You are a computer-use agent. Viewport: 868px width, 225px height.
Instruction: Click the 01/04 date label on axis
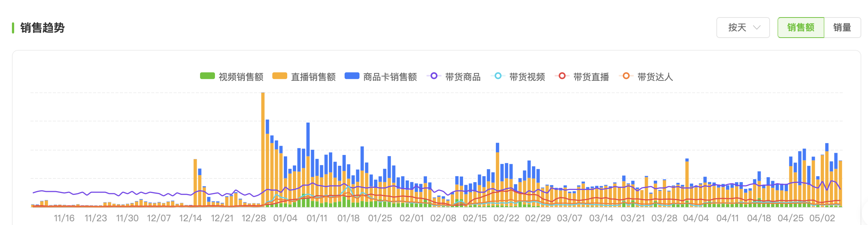[x=285, y=218]
